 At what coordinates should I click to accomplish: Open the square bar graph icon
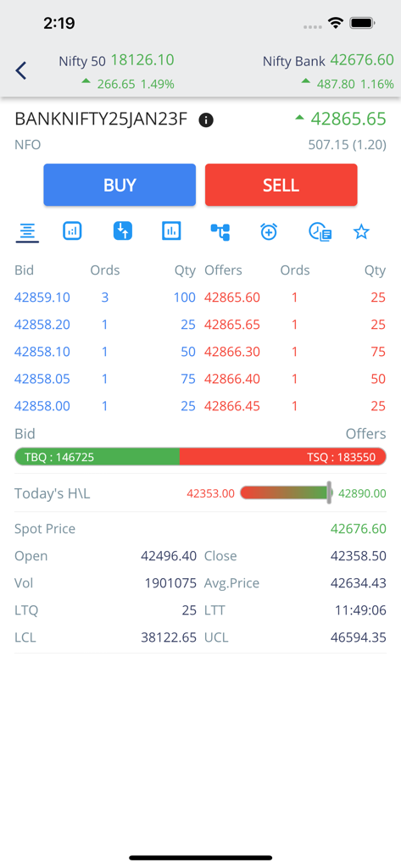pos(171,231)
